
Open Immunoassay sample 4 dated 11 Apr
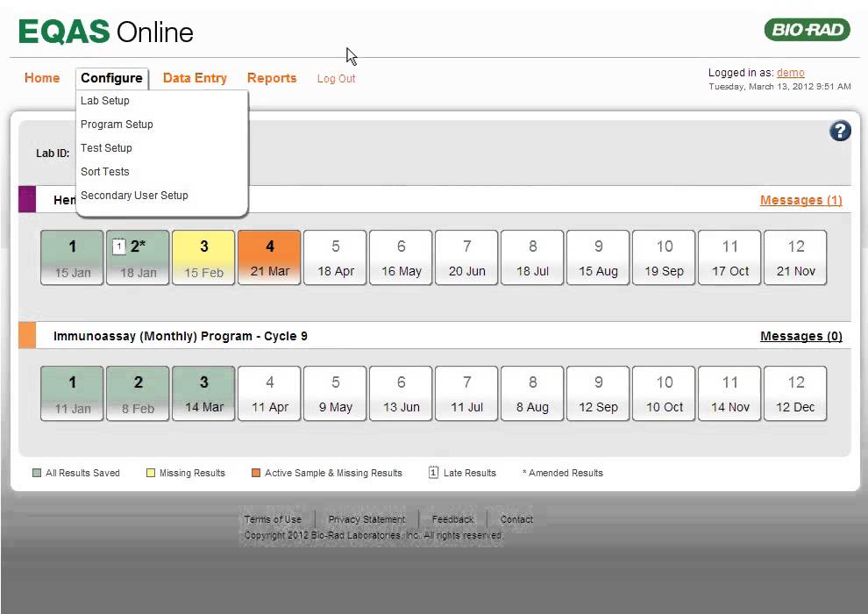tap(269, 394)
